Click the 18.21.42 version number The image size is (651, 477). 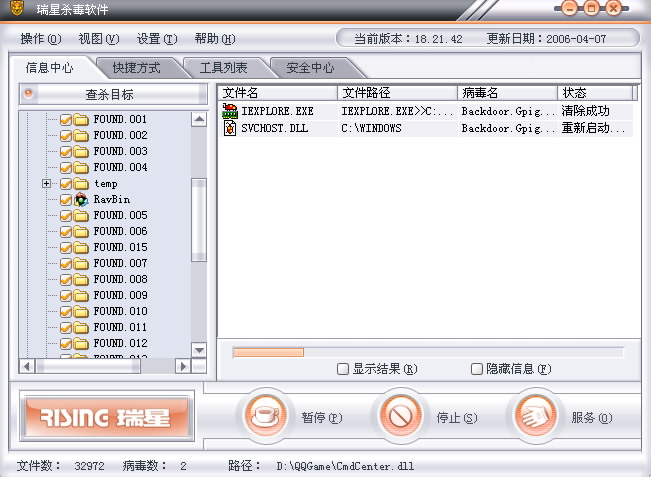pyautogui.click(x=438, y=39)
